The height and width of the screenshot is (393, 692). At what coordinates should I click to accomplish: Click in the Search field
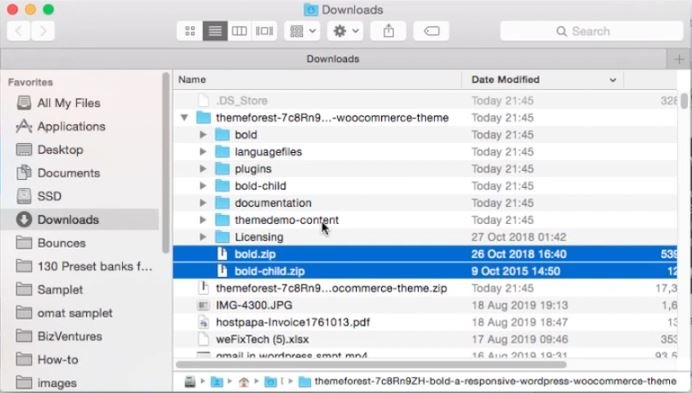pos(592,31)
